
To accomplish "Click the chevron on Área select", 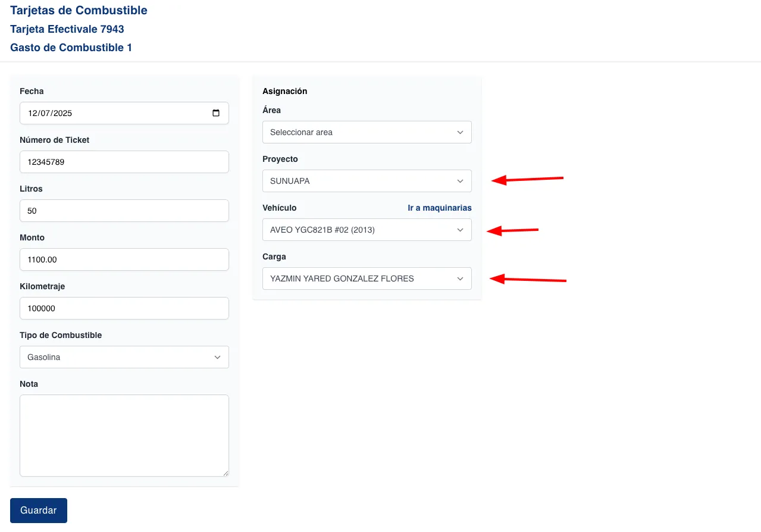I will click(460, 132).
